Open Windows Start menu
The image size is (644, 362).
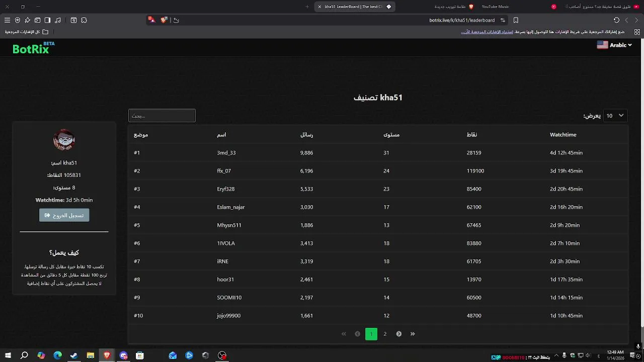(8, 355)
